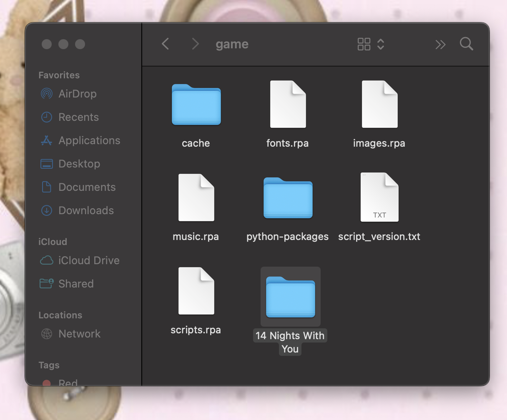Click the scripts.rpa file name
Screen dimensions: 507x420
[196, 330]
